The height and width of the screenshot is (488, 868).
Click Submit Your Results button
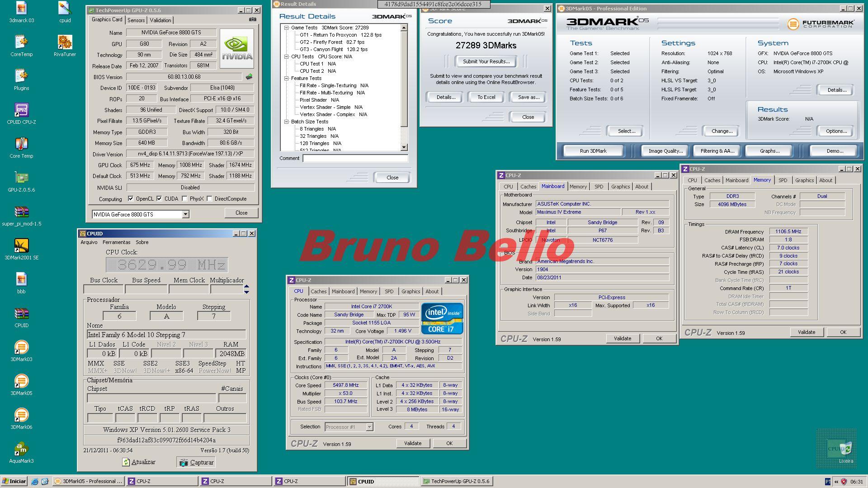[x=486, y=61]
